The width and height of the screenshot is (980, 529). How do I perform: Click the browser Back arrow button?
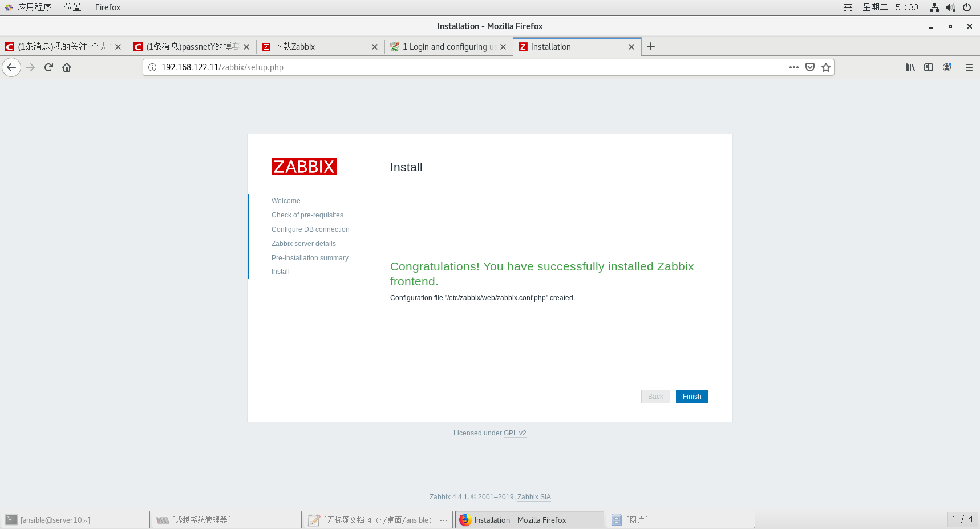coord(11,67)
